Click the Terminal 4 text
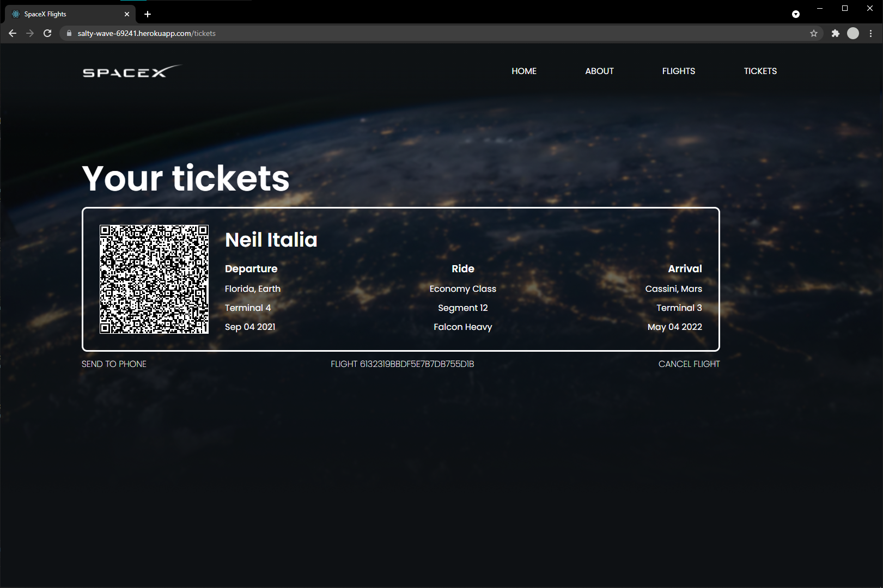 [248, 308]
